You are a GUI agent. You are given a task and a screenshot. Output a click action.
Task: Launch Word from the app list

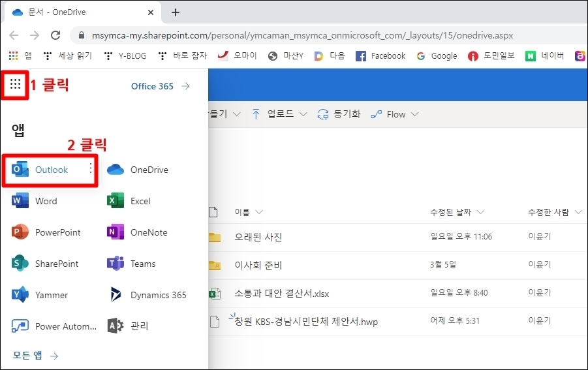pyautogui.click(x=35, y=201)
